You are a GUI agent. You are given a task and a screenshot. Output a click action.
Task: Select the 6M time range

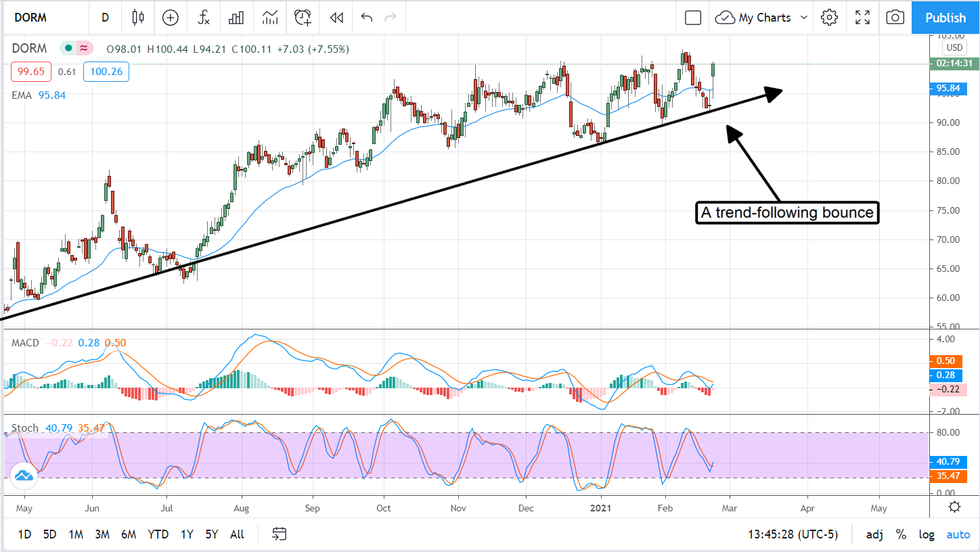(x=129, y=534)
